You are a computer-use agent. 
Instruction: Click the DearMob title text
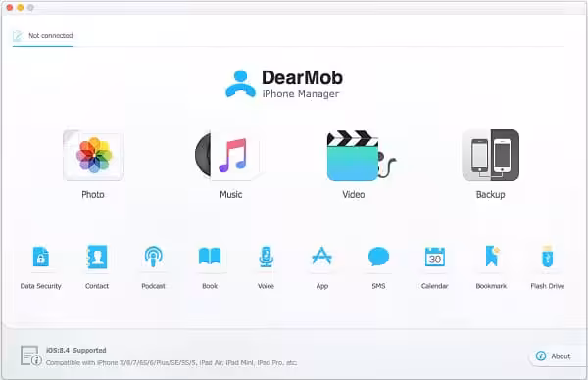click(302, 78)
